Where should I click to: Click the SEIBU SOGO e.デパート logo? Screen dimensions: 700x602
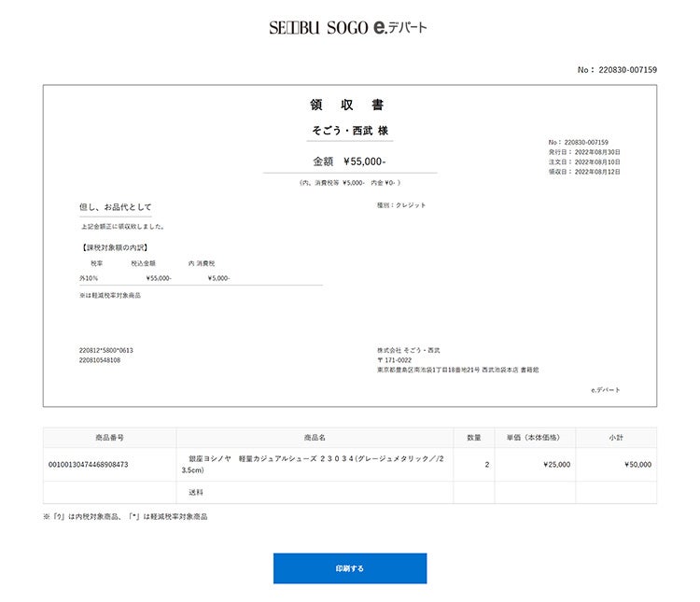pos(348,27)
